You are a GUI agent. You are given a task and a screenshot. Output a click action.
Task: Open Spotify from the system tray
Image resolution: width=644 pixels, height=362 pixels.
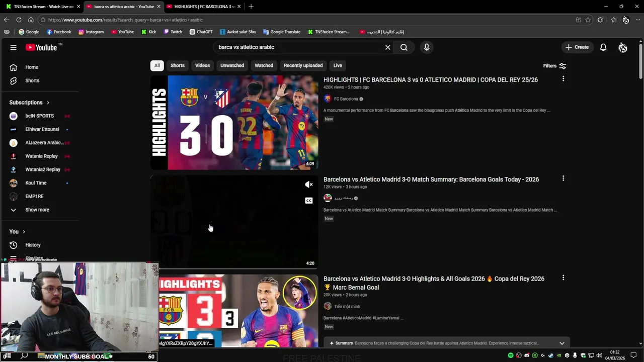tap(511, 355)
